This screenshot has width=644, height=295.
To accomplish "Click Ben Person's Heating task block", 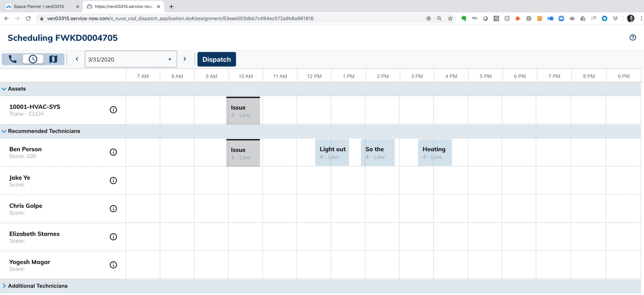I will coord(435,152).
